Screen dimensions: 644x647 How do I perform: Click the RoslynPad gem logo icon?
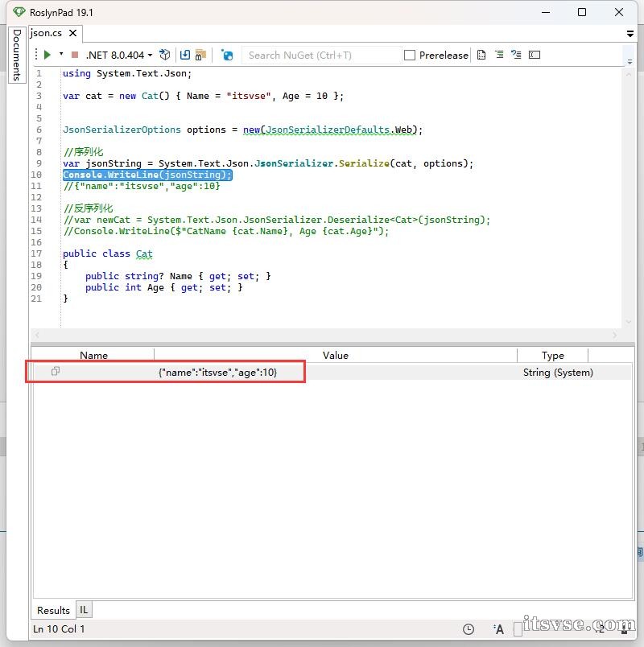(x=19, y=12)
